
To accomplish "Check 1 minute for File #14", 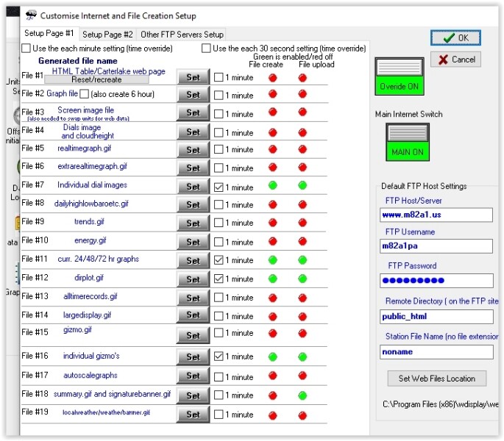I will [219, 316].
